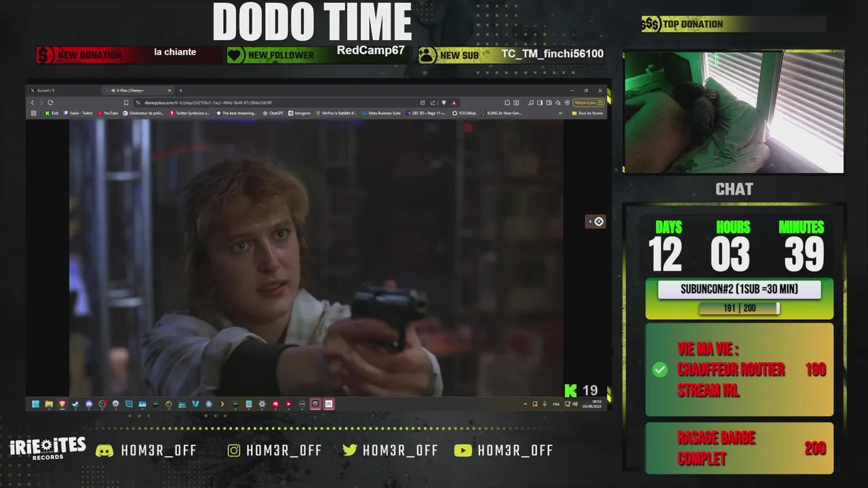Open the Twitter Symbolez bookmark
868x488 pixels.
[x=190, y=113]
